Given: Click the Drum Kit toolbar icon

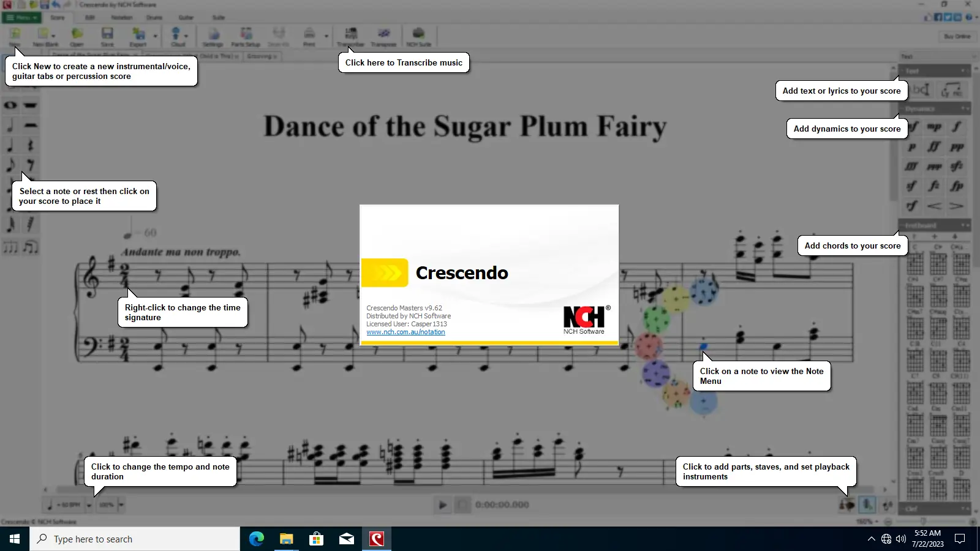Looking at the screenshot, I should coord(279,36).
